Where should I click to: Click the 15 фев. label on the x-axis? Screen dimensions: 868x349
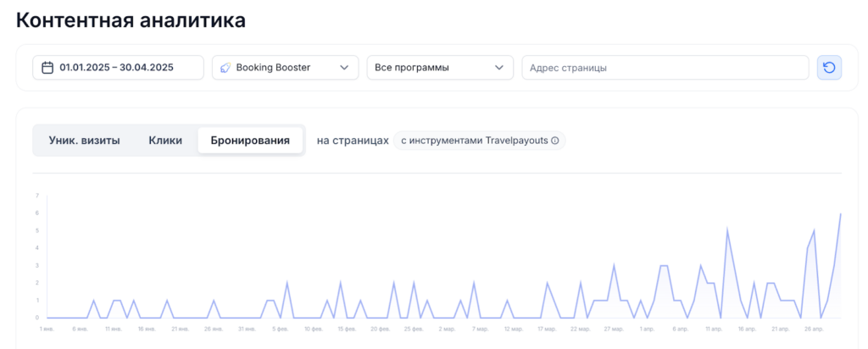click(347, 328)
